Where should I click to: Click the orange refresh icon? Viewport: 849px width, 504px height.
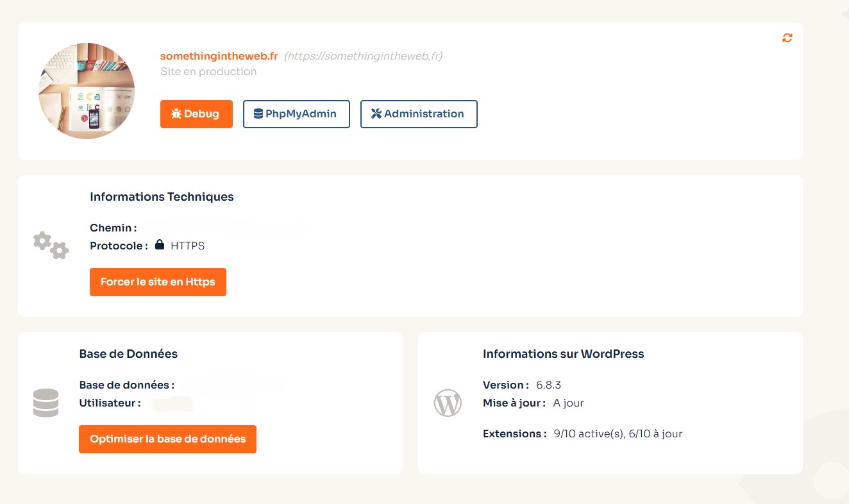pyautogui.click(x=787, y=37)
